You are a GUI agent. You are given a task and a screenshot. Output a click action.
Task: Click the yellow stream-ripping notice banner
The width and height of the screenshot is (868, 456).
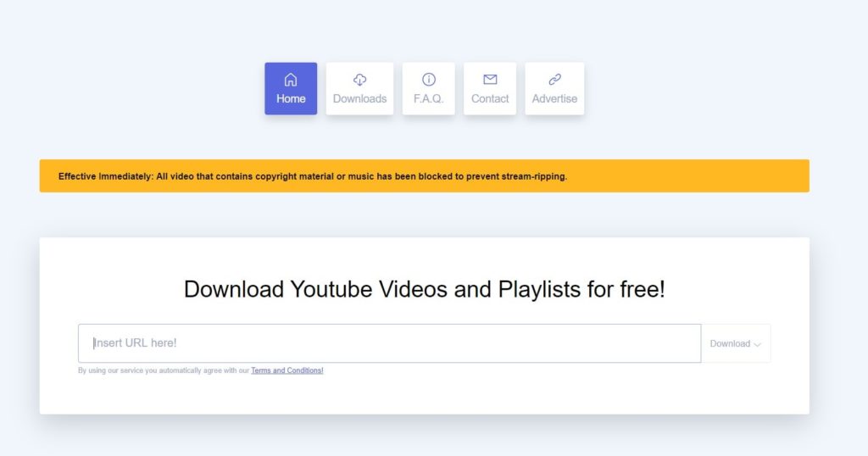(x=424, y=176)
